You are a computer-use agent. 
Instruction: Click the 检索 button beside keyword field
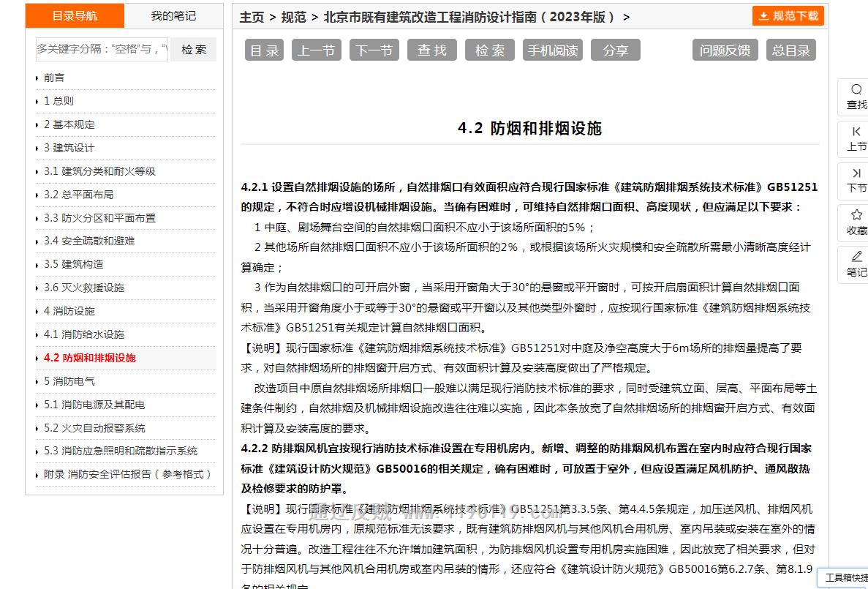coord(193,49)
